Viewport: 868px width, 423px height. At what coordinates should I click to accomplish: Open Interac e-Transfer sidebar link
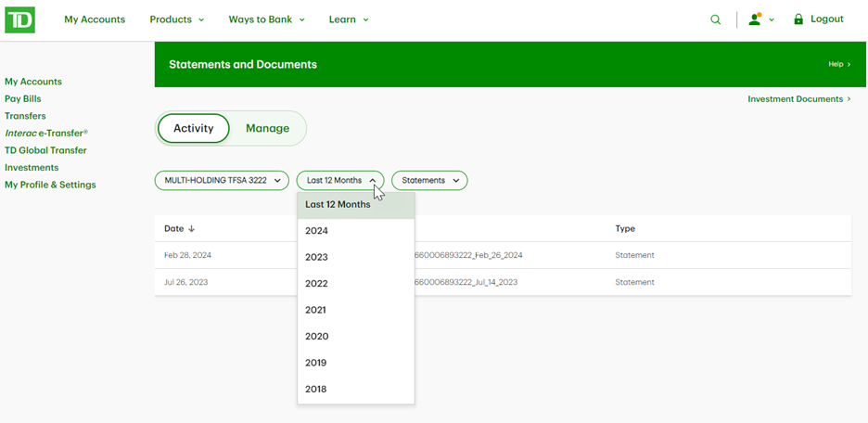click(x=46, y=133)
